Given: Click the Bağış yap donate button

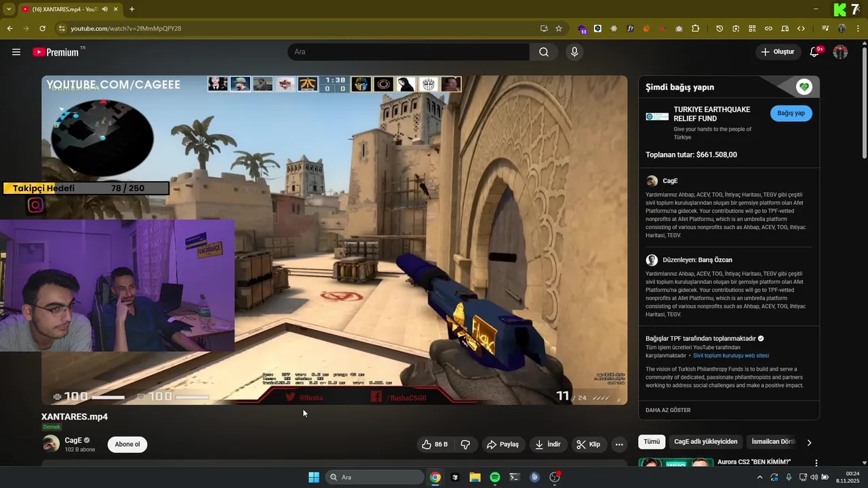Looking at the screenshot, I should point(791,113).
